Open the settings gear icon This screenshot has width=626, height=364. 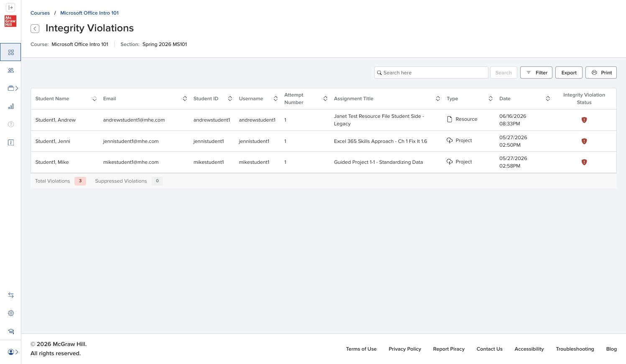(x=11, y=313)
